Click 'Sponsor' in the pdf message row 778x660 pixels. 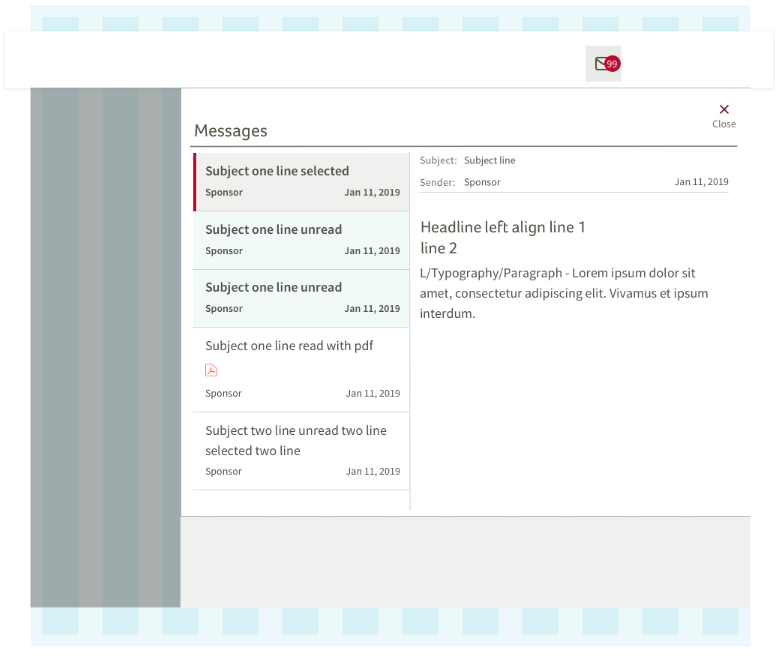tap(223, 394)
